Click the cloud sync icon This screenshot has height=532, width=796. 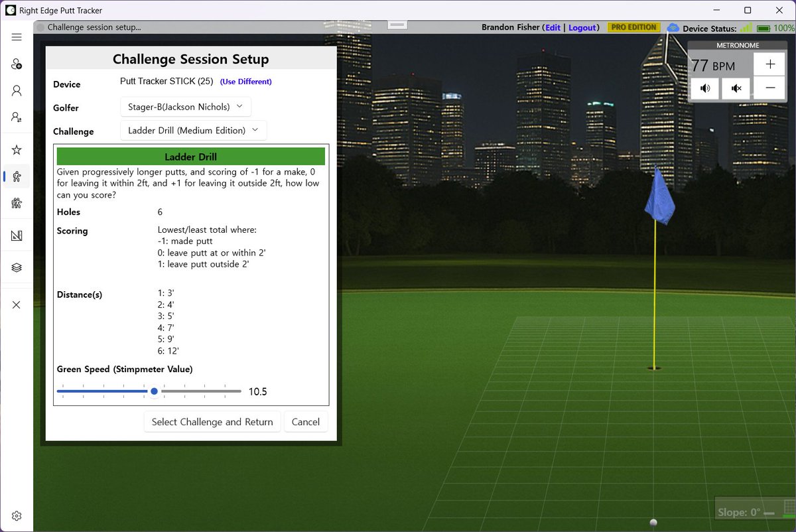click(x=673, y=28)
